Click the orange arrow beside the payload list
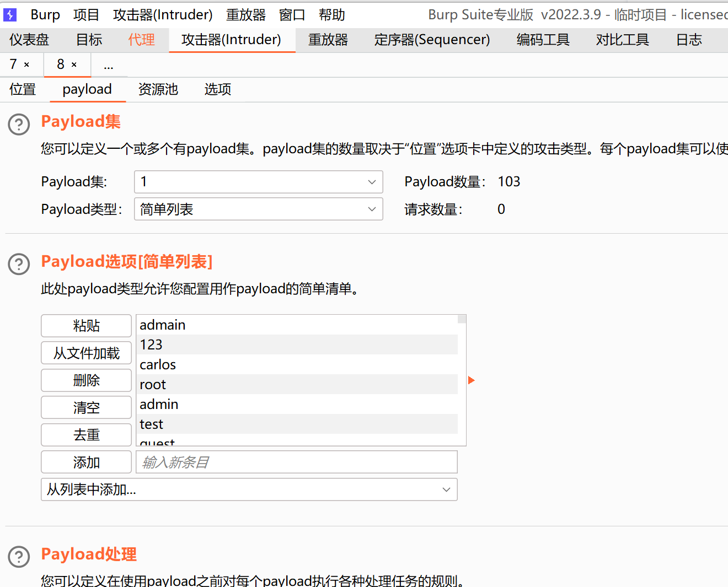The image size is (728, 587). [471, 380]
